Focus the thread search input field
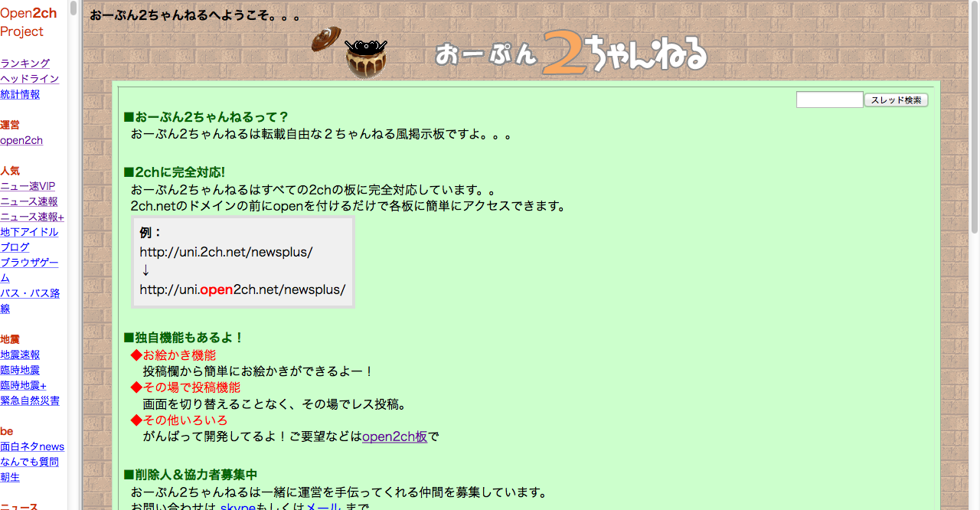 [829, 100]
